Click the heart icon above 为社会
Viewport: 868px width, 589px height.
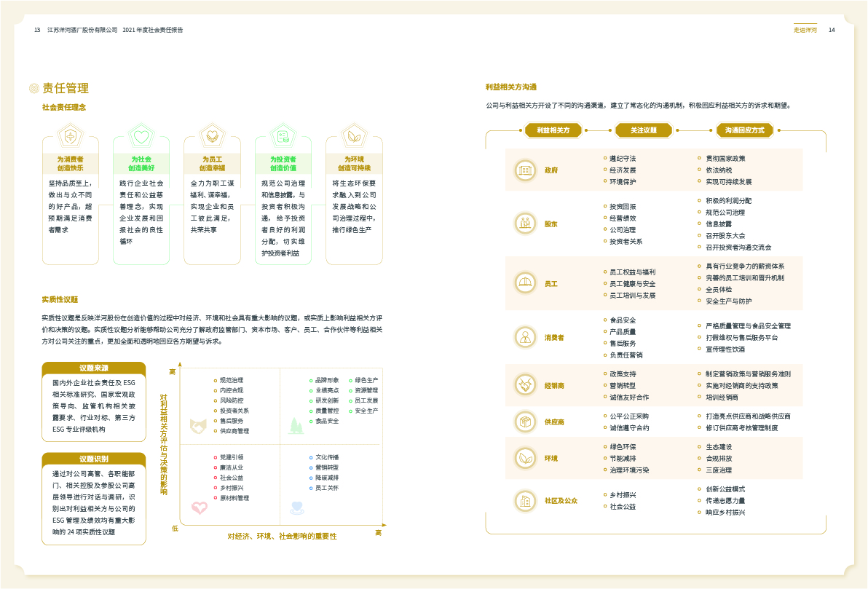point(141,136)
